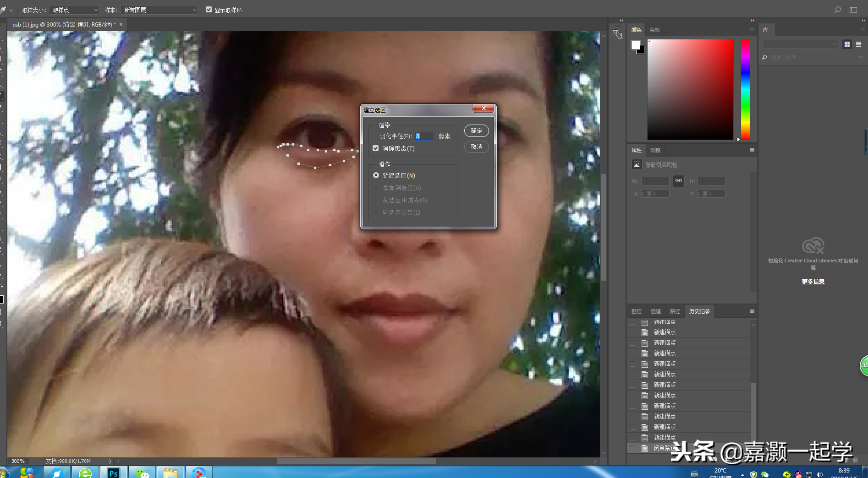868x478 pixels.
Task: Open the 样本 所有图层 dropdown
Action: (159, 10)
